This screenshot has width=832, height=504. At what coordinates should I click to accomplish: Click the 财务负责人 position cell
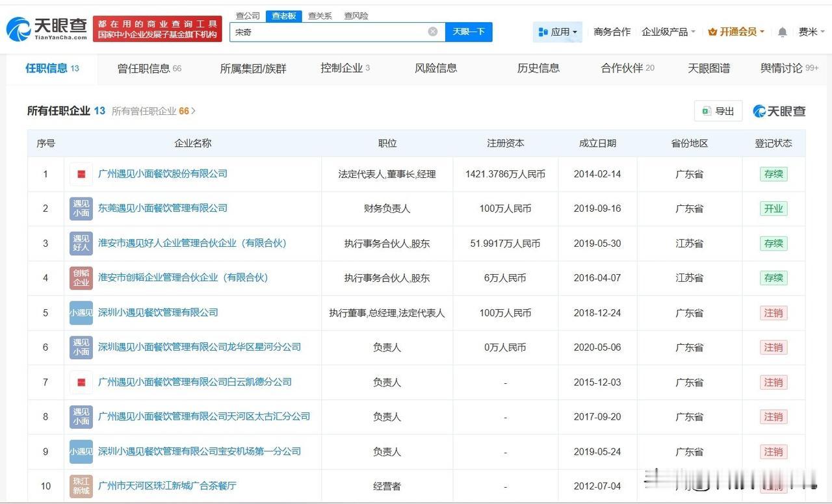(387, 208)
